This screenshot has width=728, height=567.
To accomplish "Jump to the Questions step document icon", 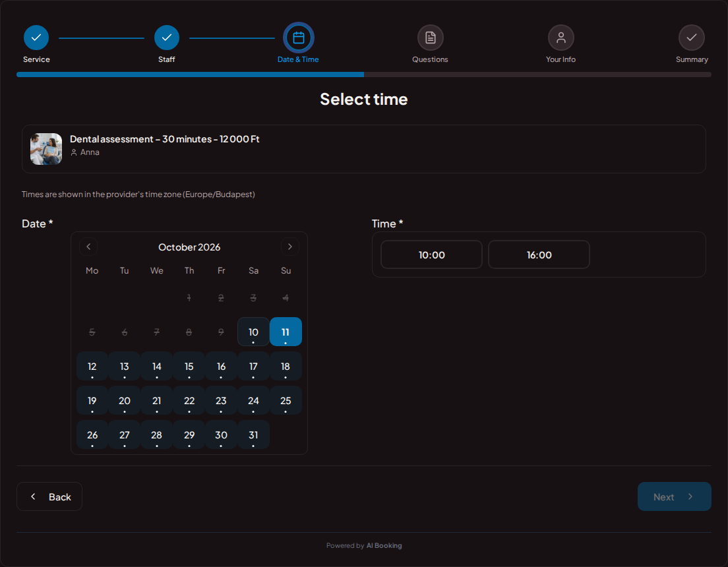I will tap(431, 38).
